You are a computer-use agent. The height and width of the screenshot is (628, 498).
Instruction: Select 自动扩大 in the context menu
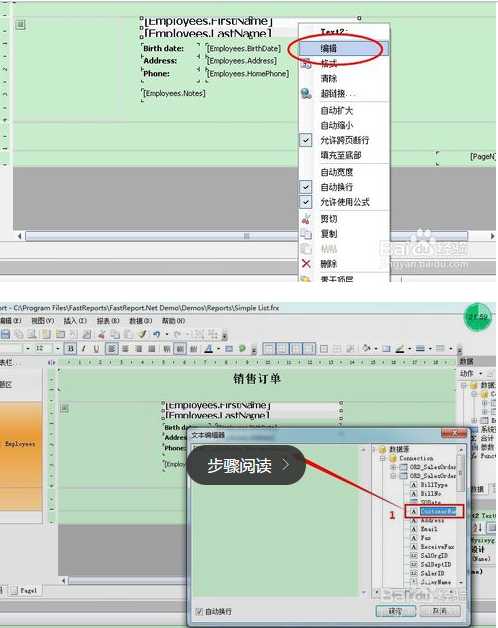(343, 111)
